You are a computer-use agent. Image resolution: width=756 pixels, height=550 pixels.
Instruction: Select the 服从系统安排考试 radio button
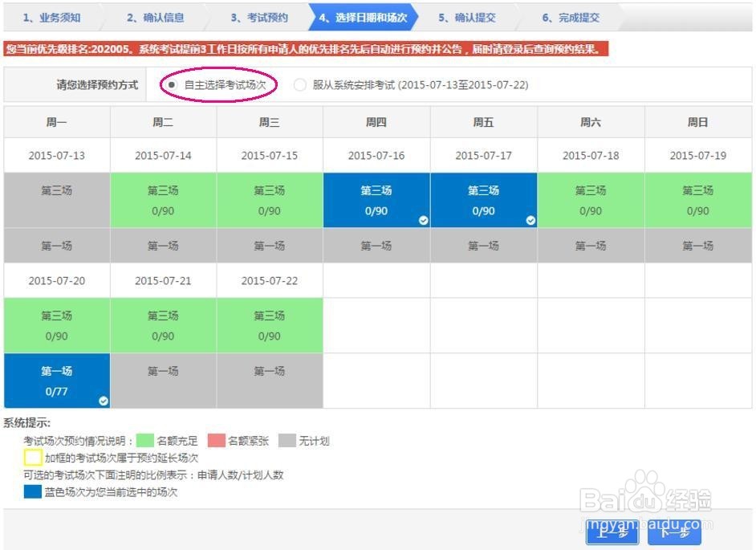tap(300, 84)
